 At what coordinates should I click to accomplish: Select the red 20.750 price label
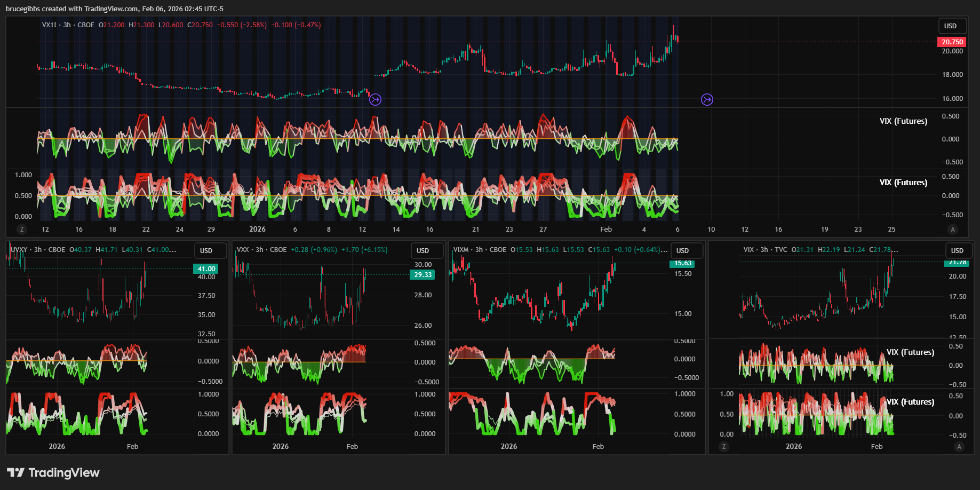click(x=952, y=42)
